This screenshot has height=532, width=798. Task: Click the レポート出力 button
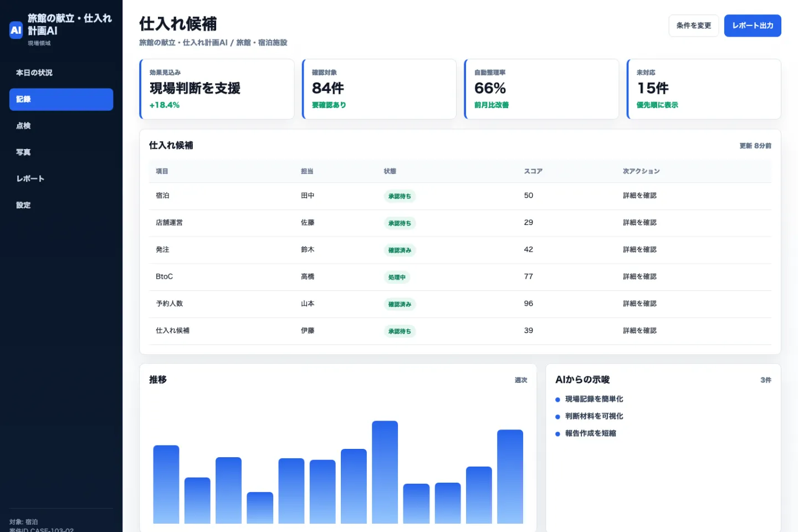(753, 25)
